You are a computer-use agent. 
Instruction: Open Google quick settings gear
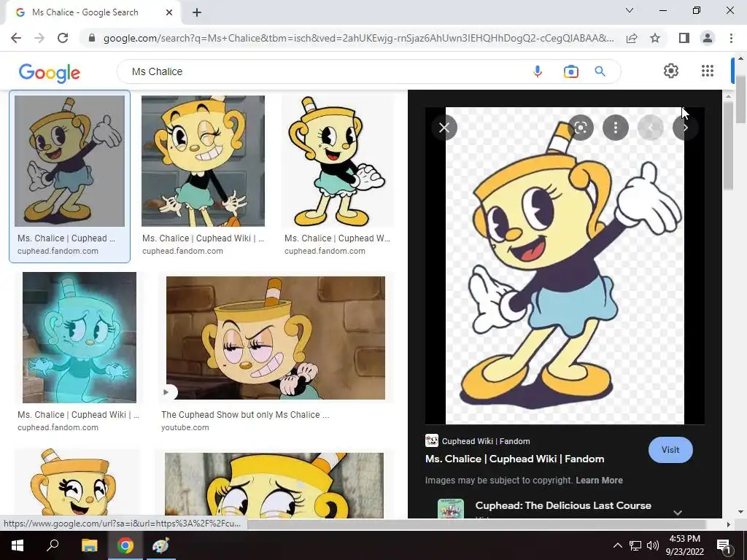tap(671, 71)
